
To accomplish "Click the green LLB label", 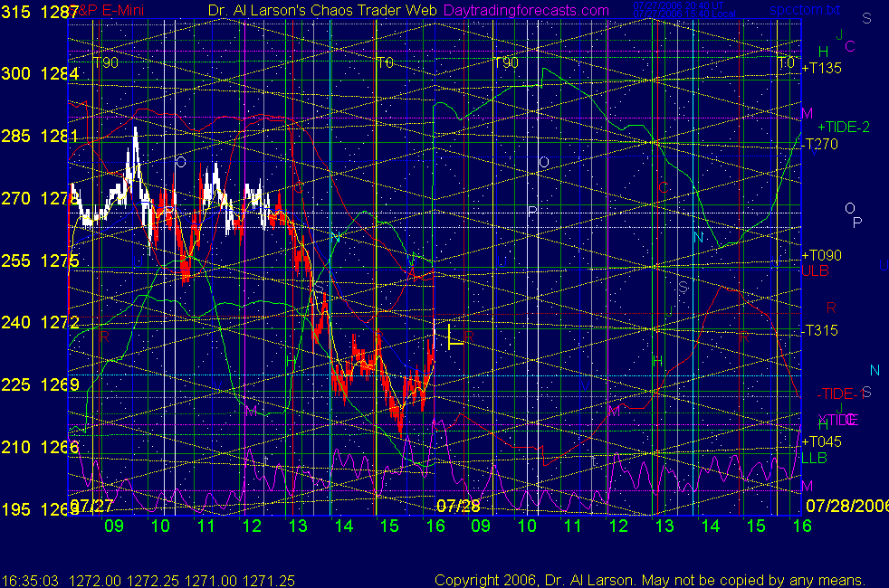I will tap(814, 458).
